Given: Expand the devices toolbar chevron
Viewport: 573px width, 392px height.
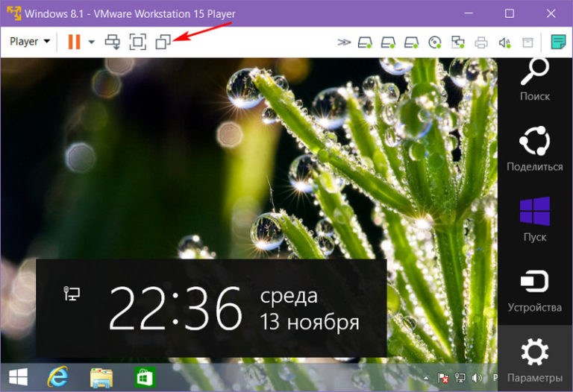Looking at the screenshot, I should tap(343, 42).
